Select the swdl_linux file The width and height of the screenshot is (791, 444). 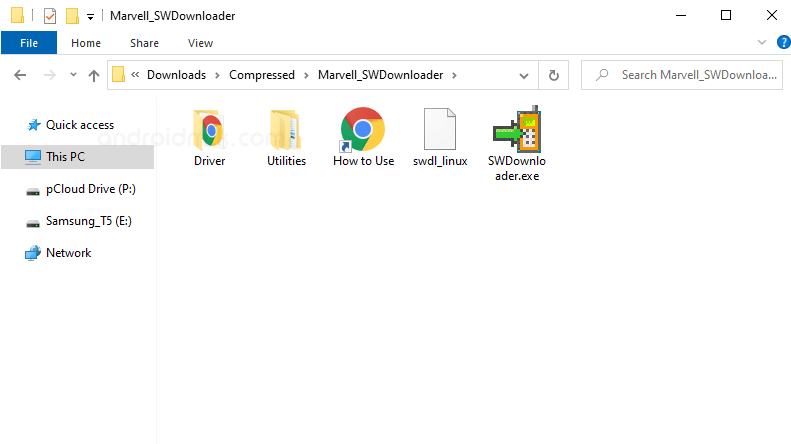coord(440,138)
